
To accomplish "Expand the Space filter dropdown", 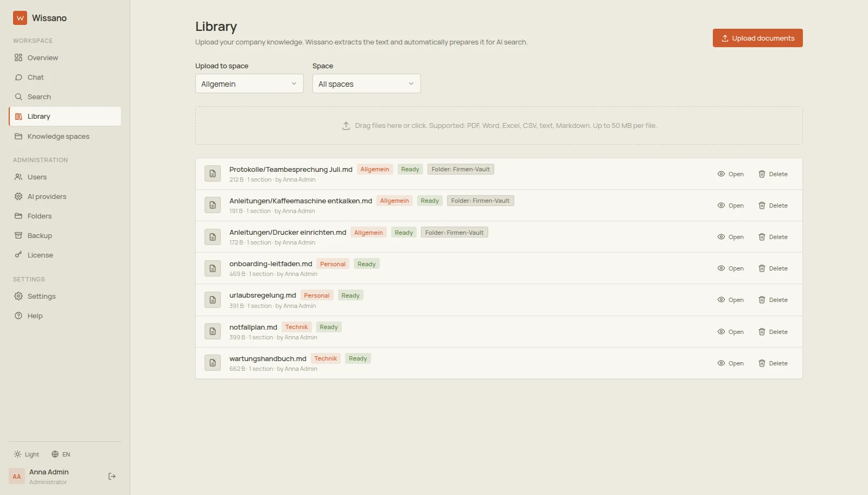I will 366,83.
